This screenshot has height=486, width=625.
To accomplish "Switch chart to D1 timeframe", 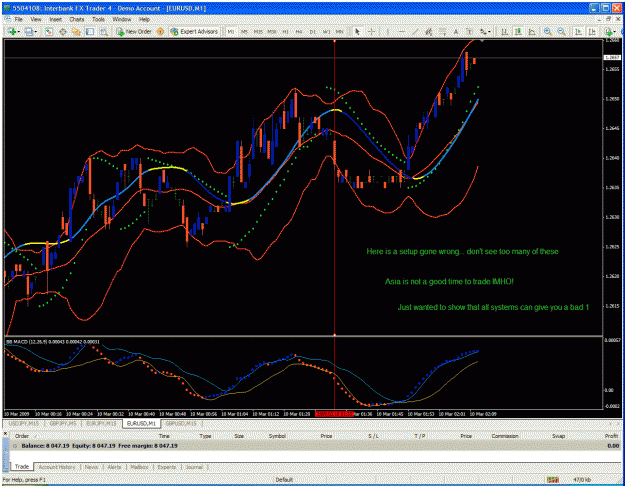I will tap(313, 31).
